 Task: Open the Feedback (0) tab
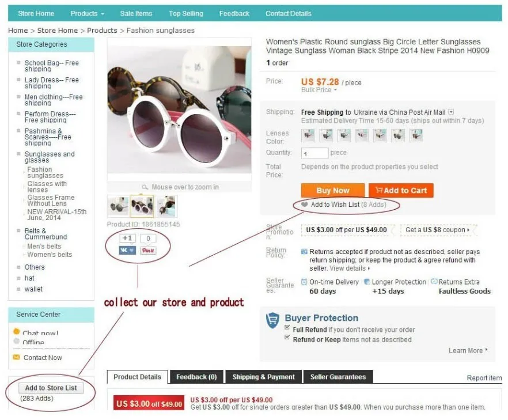[x=196, y=377]
